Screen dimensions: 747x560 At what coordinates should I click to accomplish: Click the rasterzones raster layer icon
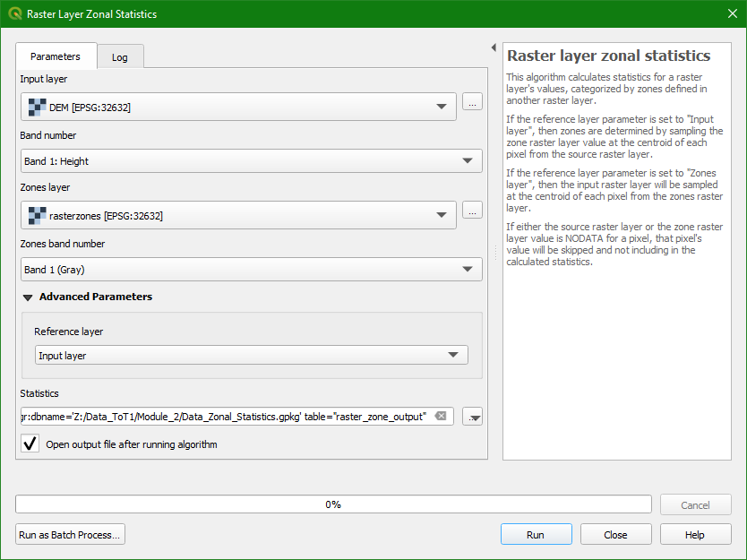click(37, 216)
